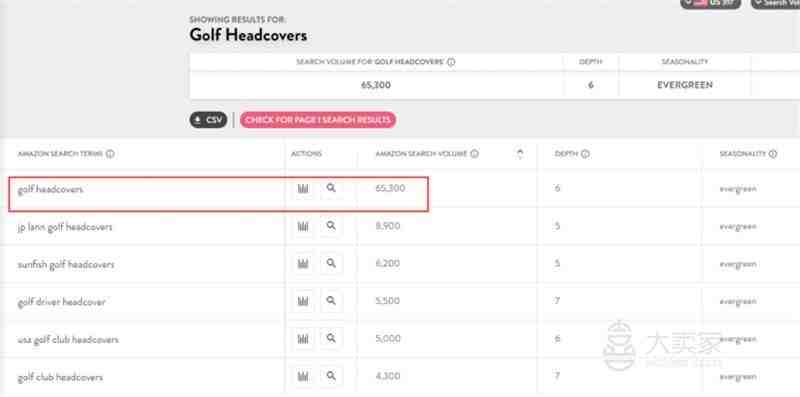The image size is (800, 397).
Task: Click the 6,200 search volume value
Action: [x=388, y=264]
